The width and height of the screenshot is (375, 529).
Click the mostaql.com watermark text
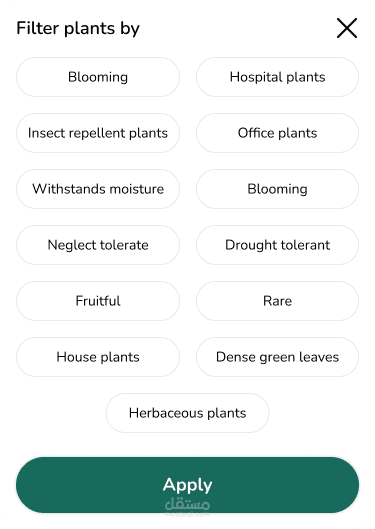(x=188, y=514)
